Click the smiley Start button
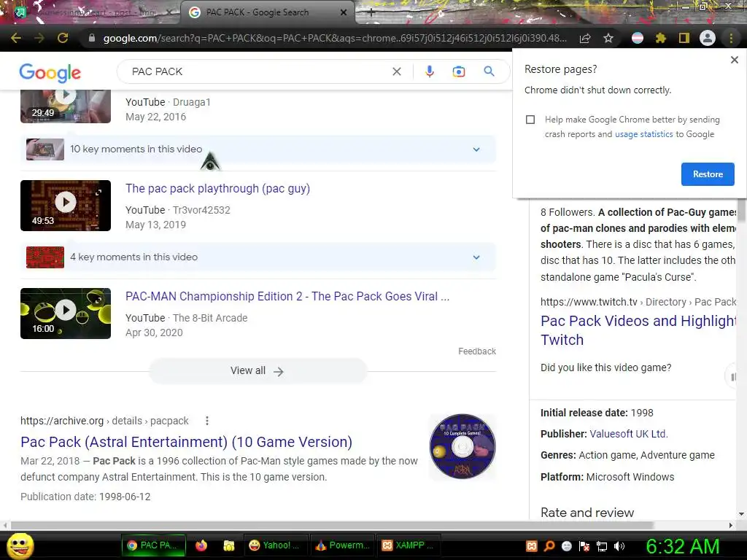Screen dimensions: 747x560 click(20, 545)
